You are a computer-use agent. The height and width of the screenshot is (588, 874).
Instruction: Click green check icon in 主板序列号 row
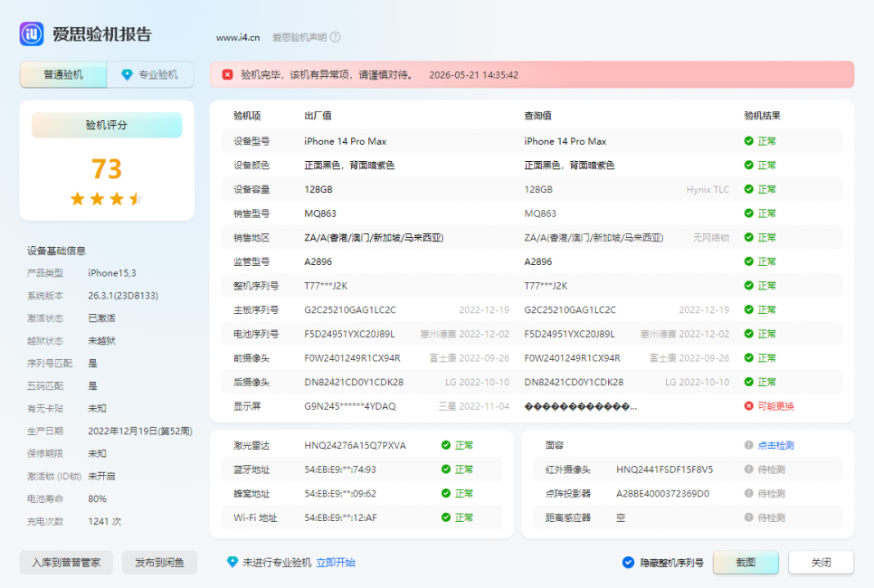click(x=748, y=309)
